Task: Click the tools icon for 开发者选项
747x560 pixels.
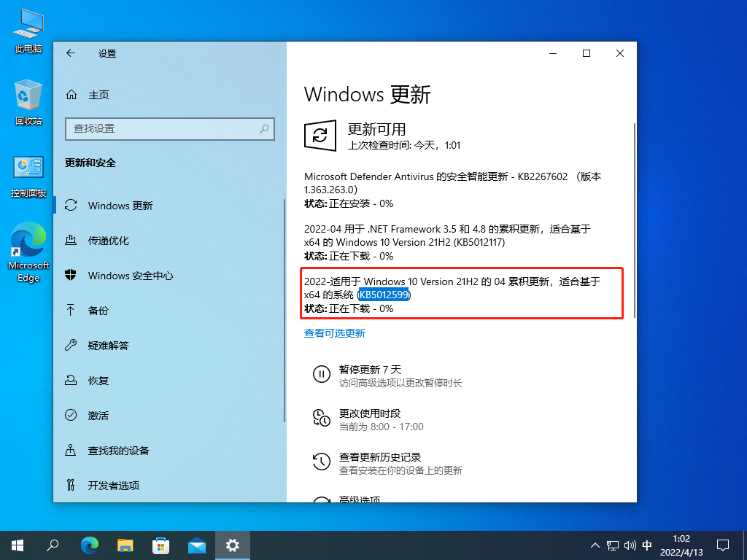Action: 71,485
